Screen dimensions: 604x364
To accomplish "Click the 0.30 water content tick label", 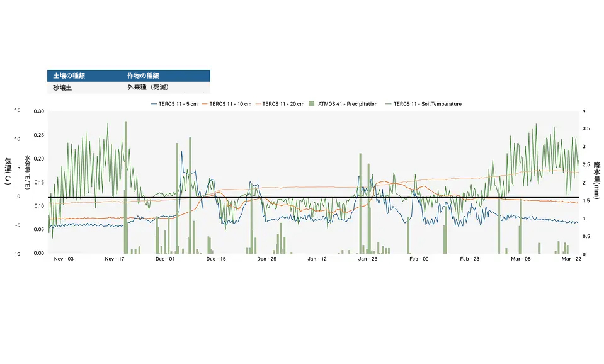I will [39, 111].
